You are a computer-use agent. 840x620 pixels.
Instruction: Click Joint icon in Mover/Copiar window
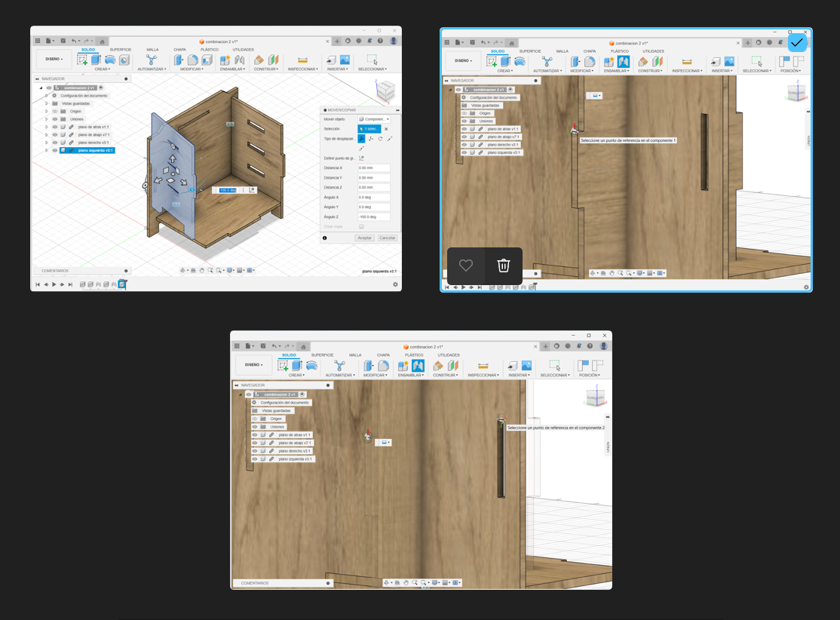point(240,60)
